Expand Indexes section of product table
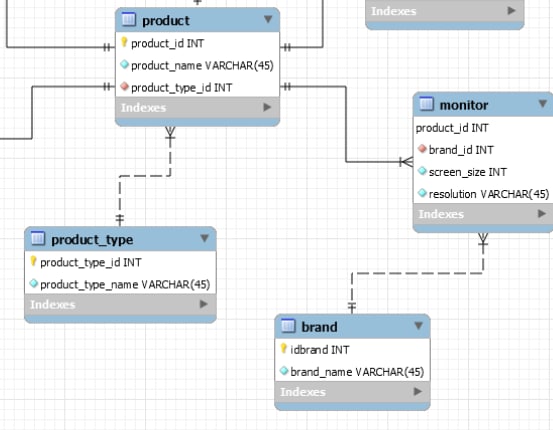 [267, 107]
